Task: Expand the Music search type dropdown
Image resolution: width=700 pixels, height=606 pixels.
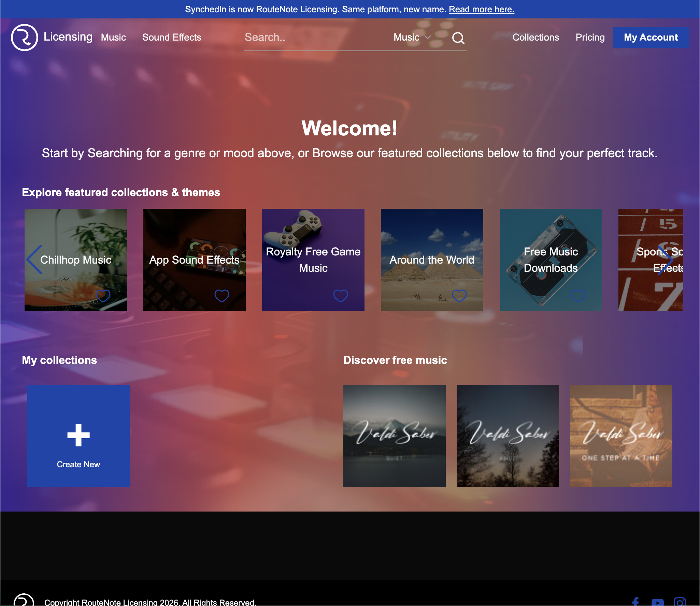Action: 412,38
